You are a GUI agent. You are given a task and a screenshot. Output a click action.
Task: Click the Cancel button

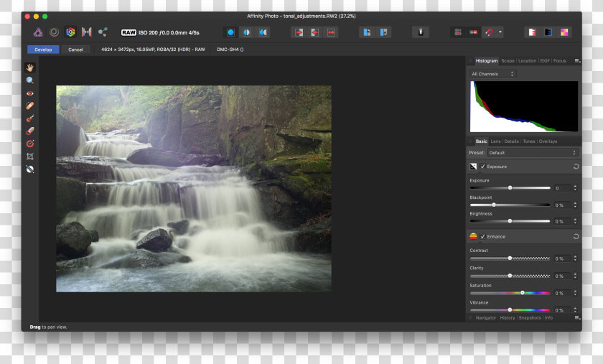[75, 50]
